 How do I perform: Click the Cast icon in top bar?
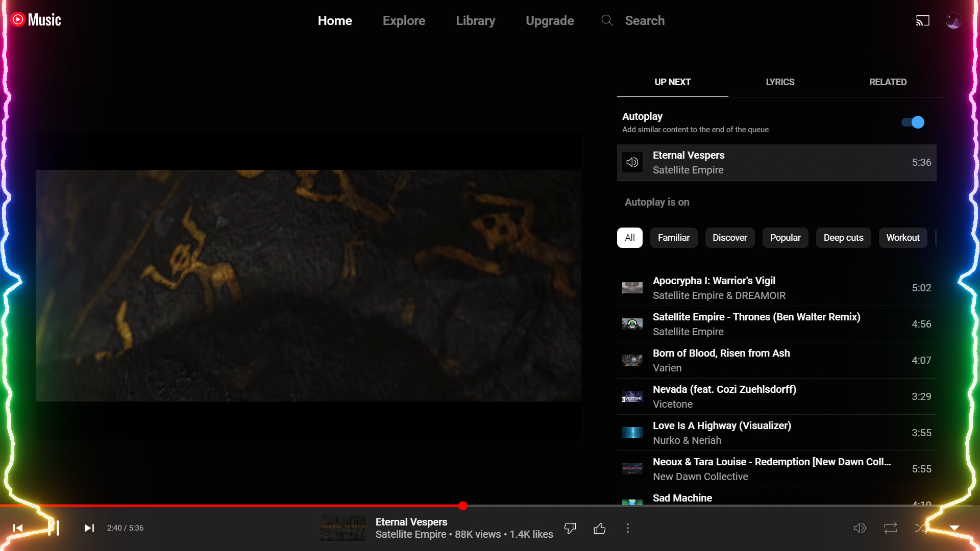click(923, 20)
